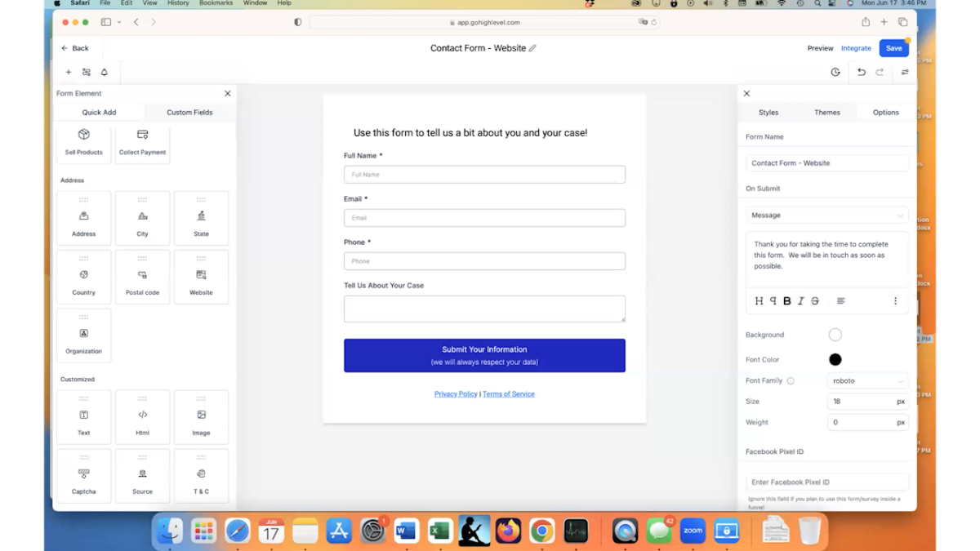Open the Privacy Policy link
980x551 pixels.
coord(456,393)
